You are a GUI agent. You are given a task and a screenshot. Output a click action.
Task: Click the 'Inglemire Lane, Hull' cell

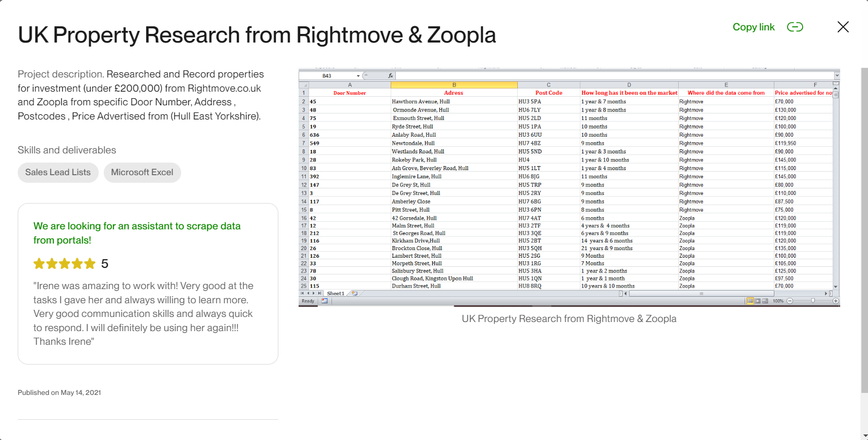coord(454,177)
